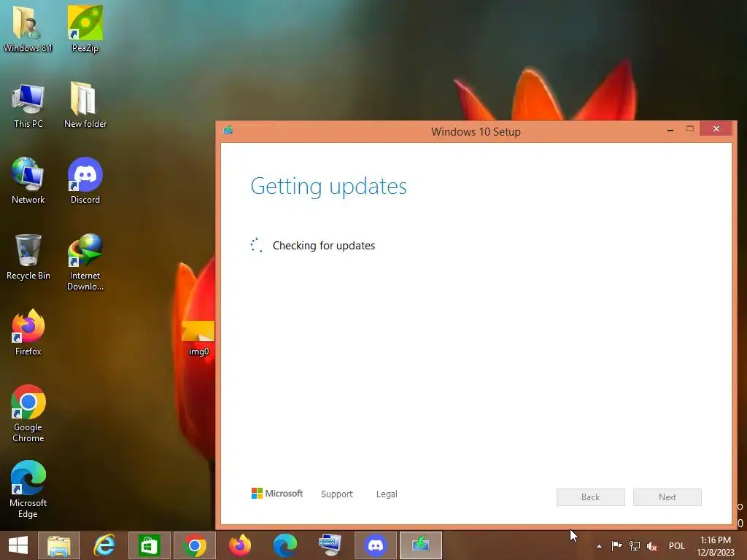Launch PeaZip from the desktop shortcut

tap(85, 28)
